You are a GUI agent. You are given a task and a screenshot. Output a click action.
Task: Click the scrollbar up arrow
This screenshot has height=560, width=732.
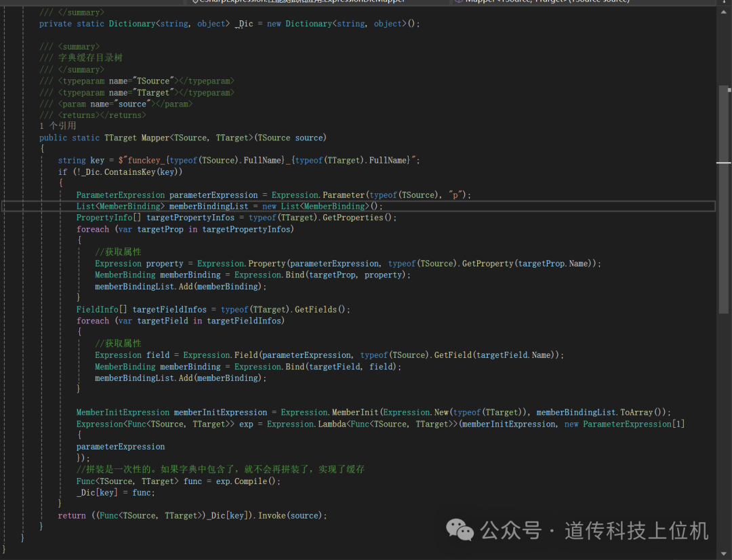pyautogui.click(x=724, y=13)
